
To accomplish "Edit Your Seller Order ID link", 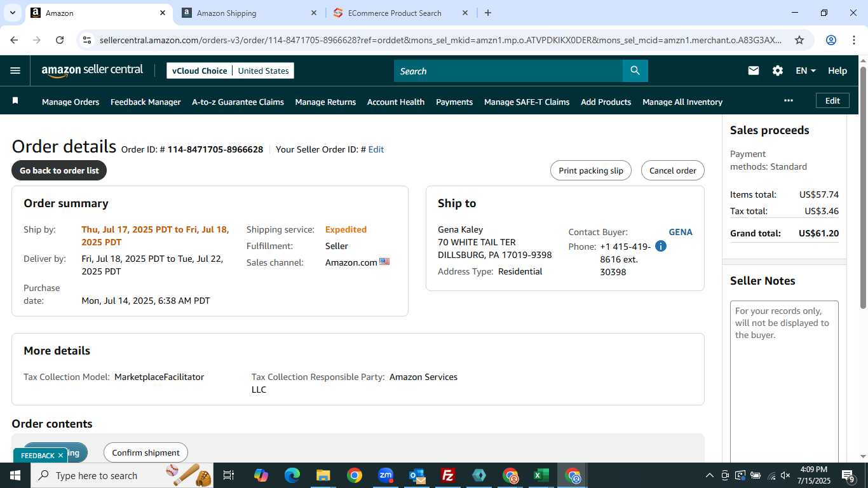I will pyautogui.click(x=376, y=149).
